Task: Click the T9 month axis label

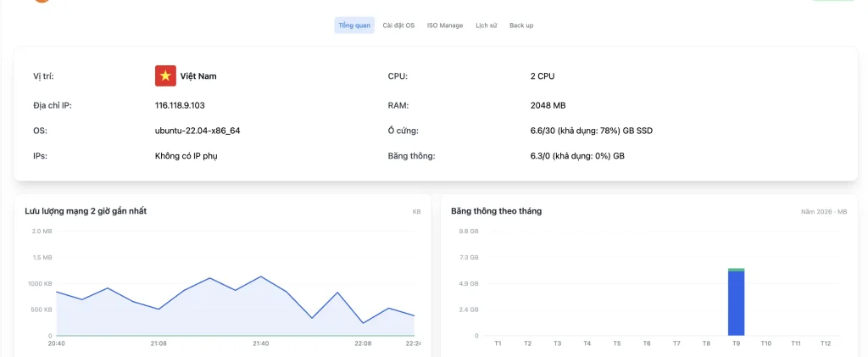Action: tap(737, 343)
